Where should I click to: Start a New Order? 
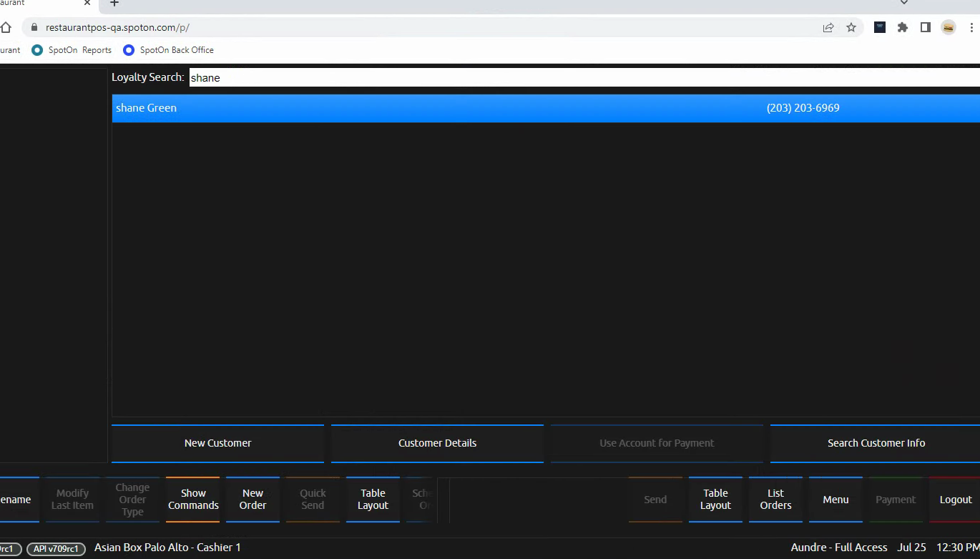tap(253, 500)
